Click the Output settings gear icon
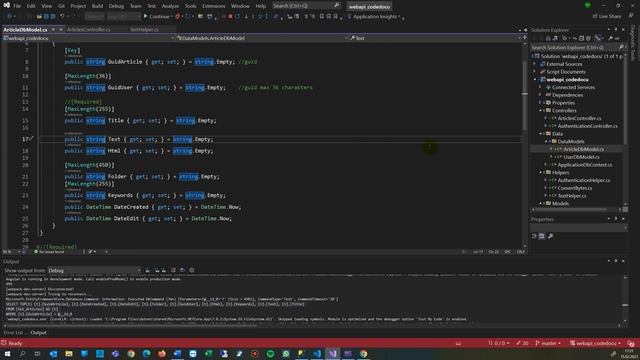The image size is (640, 360). click(x=192, y=270)
